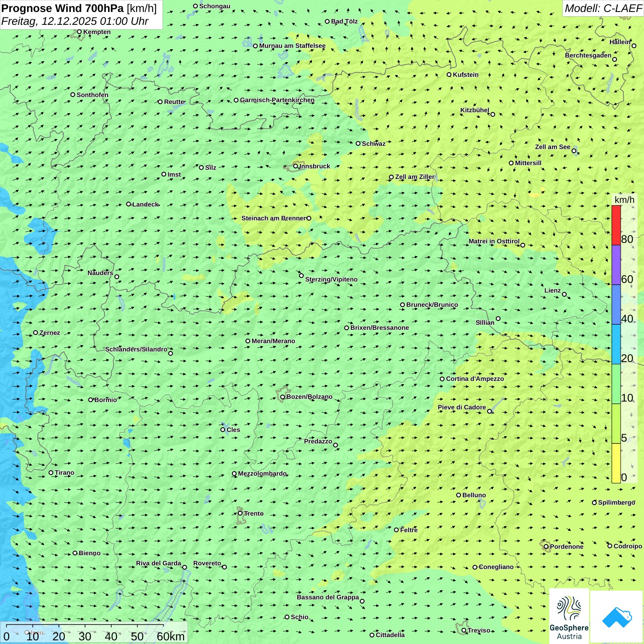Click the 'Bad Tölz' label

[345, 21]
